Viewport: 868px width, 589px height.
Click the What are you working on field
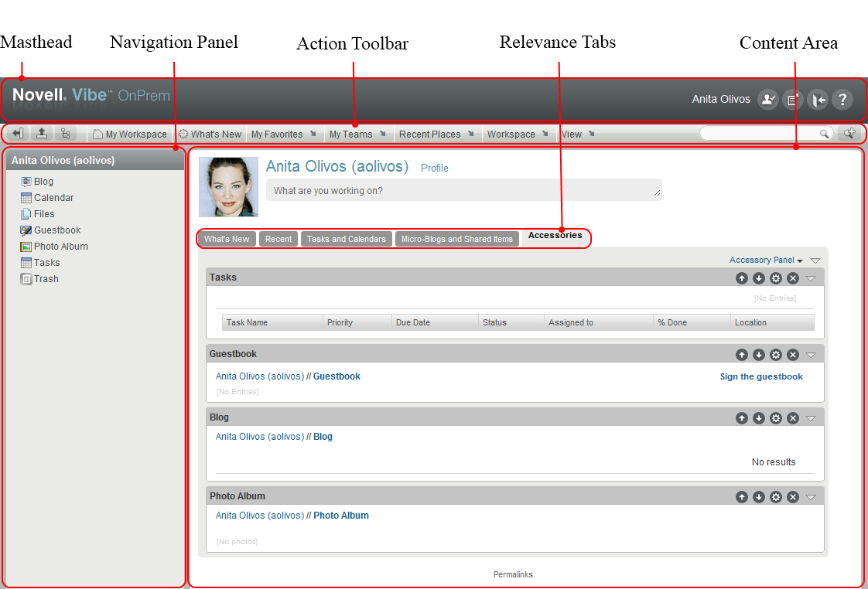pos(464,190)
